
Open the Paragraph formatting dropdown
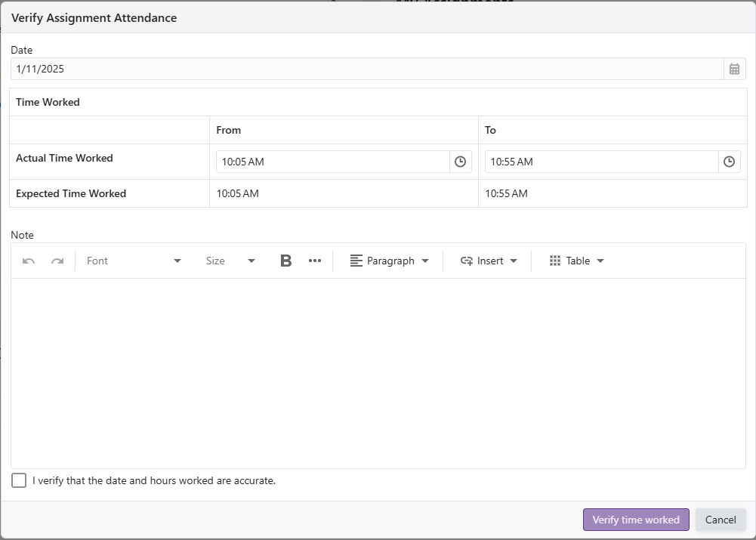tap(389, 261)
